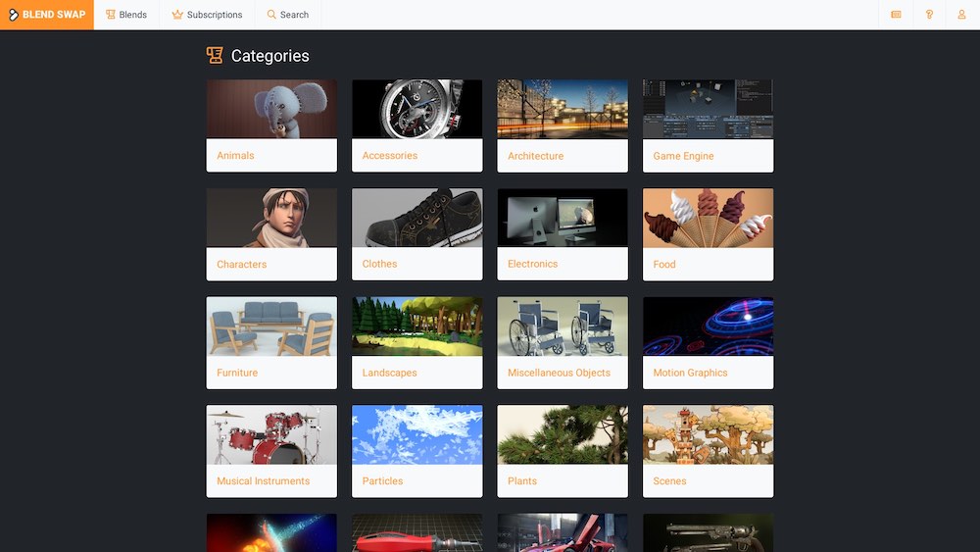Screen dimensions: 980x552
Task: Open the Characters thumbnail image
Action: [x=271, y=218]
